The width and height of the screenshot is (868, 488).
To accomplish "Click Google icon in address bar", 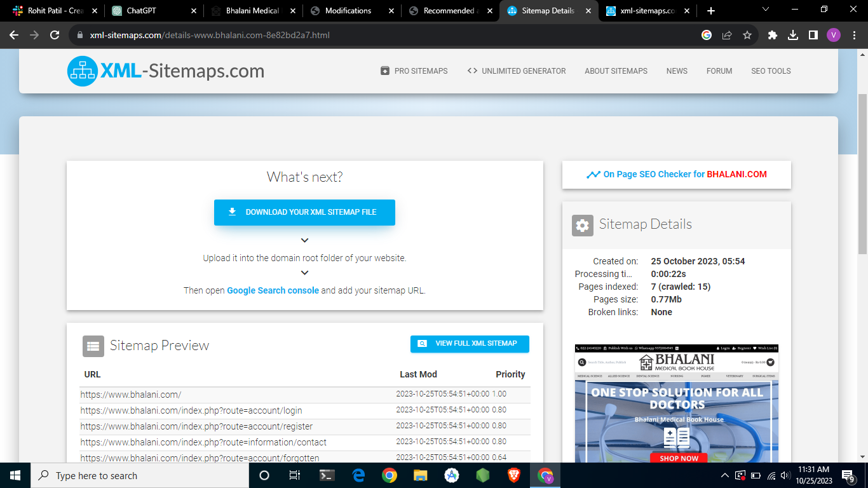I will pyautogui.click(x=707, y=35).
